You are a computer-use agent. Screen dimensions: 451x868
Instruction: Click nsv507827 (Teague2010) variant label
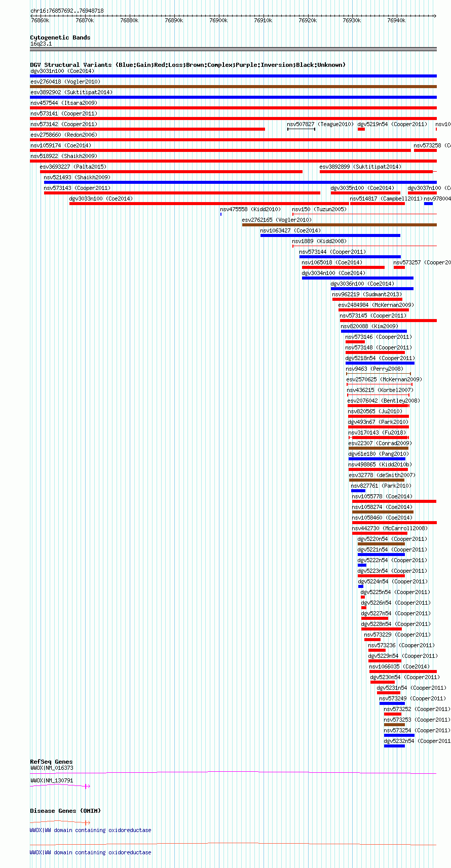320,124
